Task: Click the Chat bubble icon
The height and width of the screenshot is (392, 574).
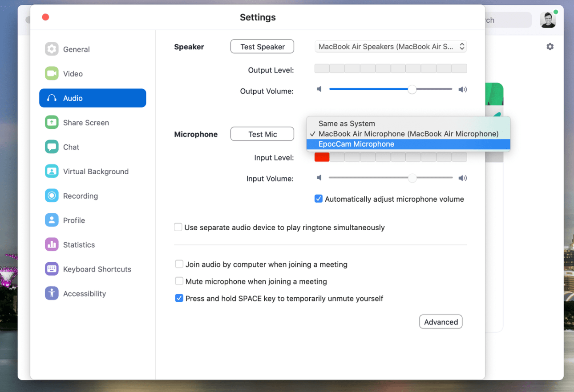Action: [52, 147]
